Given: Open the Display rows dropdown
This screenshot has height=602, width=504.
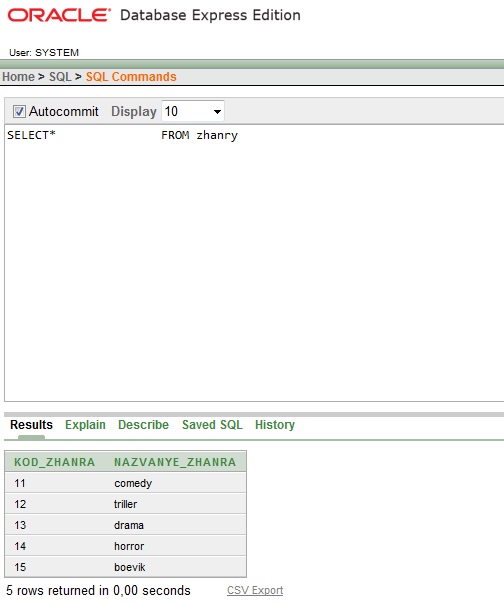Looking at the screenshot, I should click(x=193, y=111).
